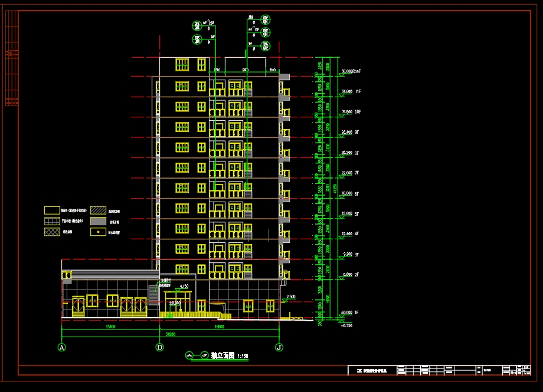Viewport: 543px width, 392px height.
Task: Select the elevation drawing title with 1:150 scale
Action: click(x=230, y=355)
